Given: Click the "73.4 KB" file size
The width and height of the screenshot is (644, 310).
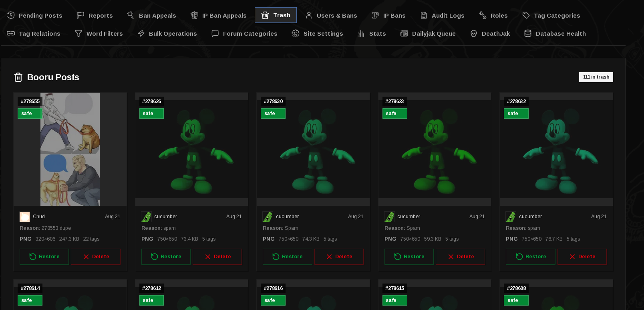Looking at the screenshot, I should tap(189, 239).
